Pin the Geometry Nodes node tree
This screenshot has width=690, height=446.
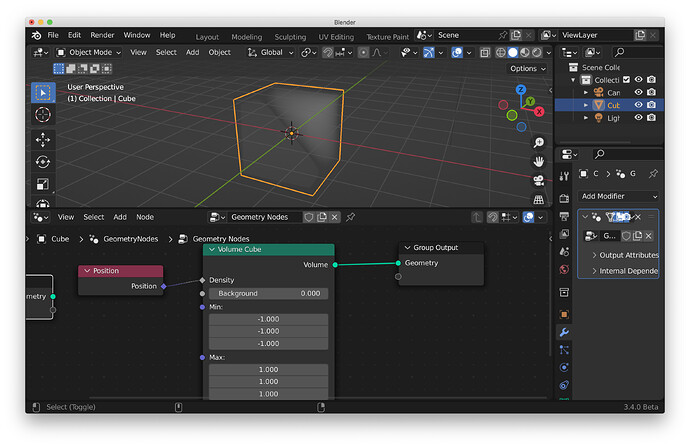[350, 217]
